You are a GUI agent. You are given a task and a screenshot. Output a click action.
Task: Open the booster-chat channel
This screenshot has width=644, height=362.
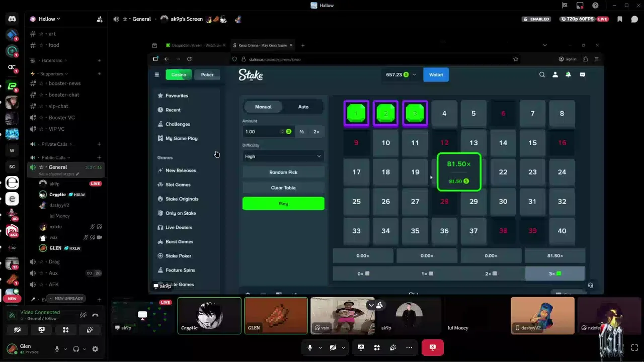tap(64, 95)
